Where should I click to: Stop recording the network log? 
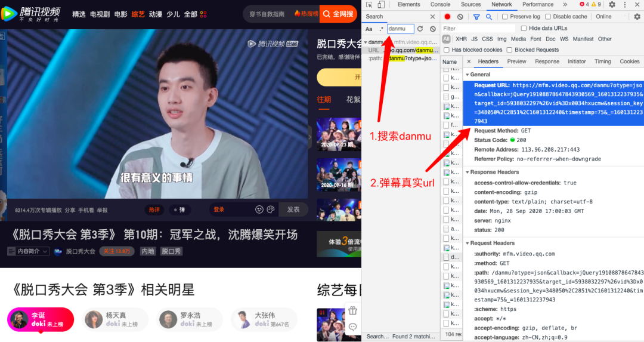coord(447,17)
